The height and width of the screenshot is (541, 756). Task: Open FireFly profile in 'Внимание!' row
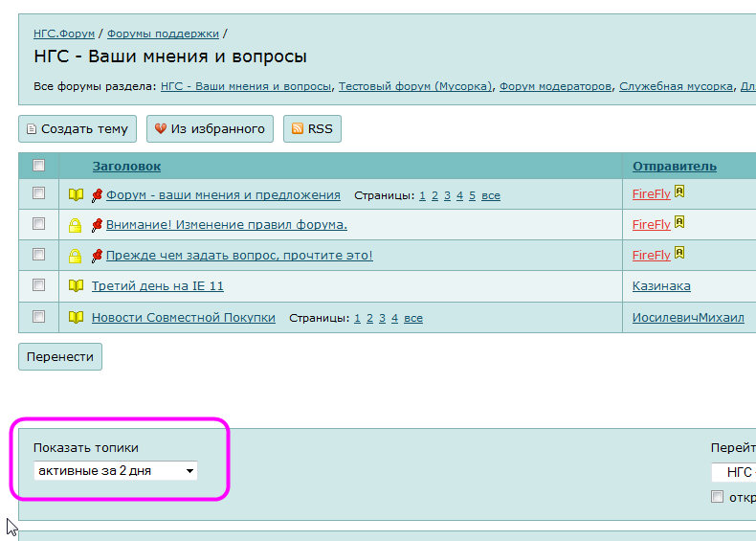tap(652, 224)
